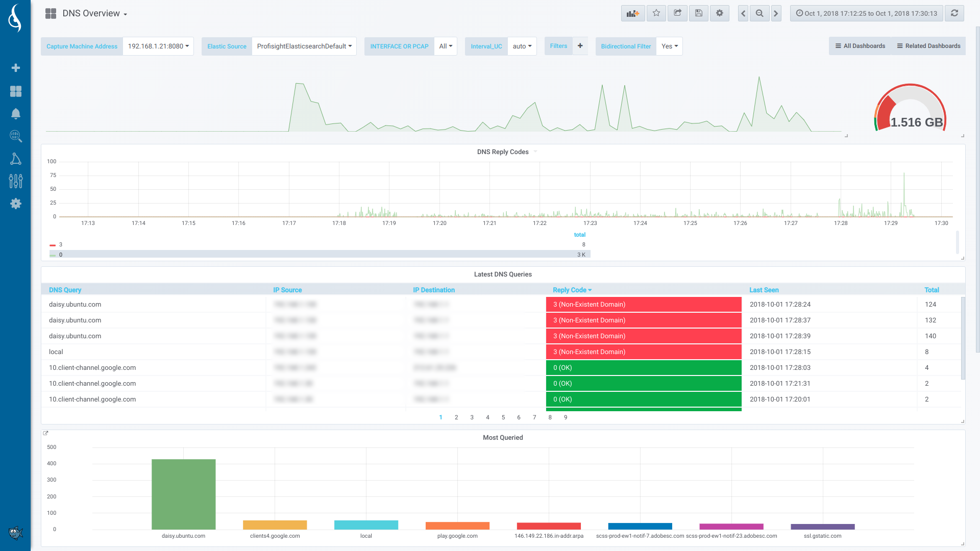Go to page 9 of DNS queries
Viewport: 980px width, 551px height.
coord(566,417)
